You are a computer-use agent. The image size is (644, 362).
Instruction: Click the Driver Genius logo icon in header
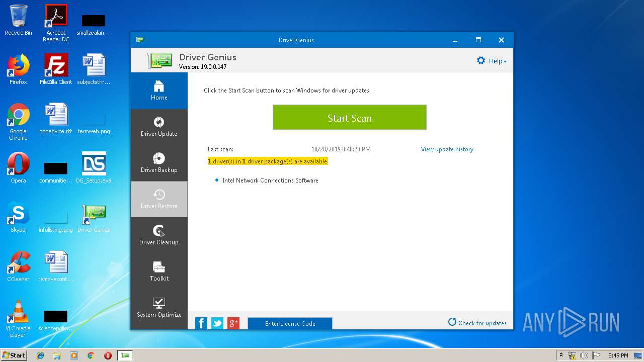pyautogui.click(x=159, y=60)
